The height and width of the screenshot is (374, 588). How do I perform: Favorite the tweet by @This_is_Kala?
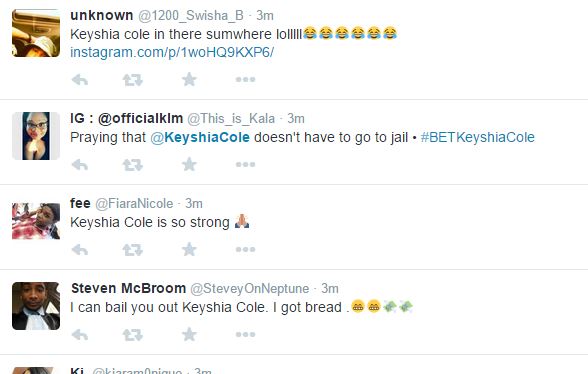point(189,164)
